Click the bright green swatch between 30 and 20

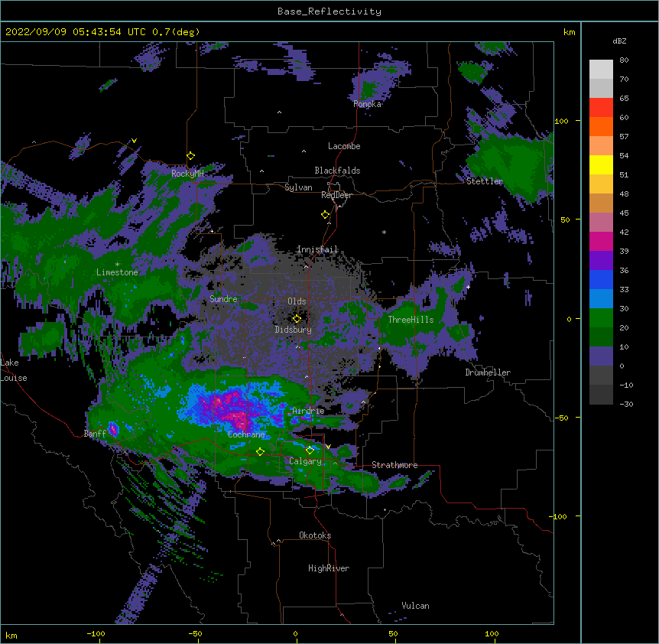(601, 318)
